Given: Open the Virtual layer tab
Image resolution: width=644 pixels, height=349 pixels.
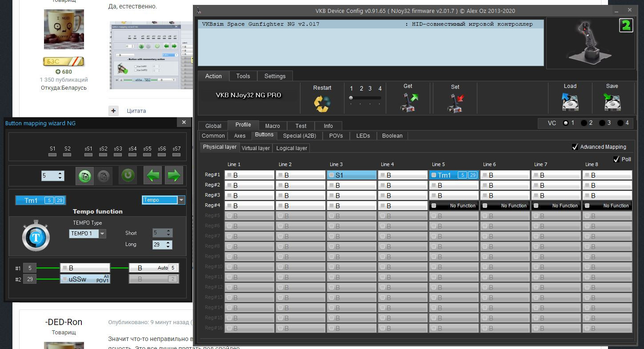Looking at the screenshot, I should [256, 148].
